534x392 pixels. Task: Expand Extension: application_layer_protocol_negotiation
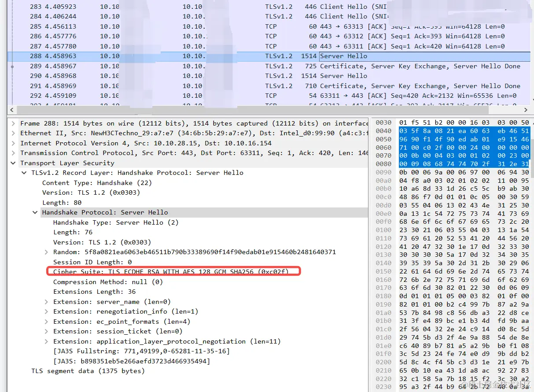pyautogui.click(x=46, y=341)
